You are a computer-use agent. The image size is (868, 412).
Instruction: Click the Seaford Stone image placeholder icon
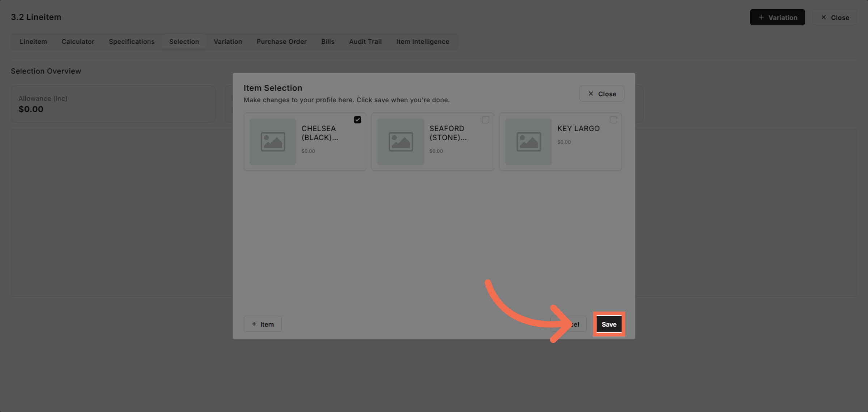[x=401, y=142]
